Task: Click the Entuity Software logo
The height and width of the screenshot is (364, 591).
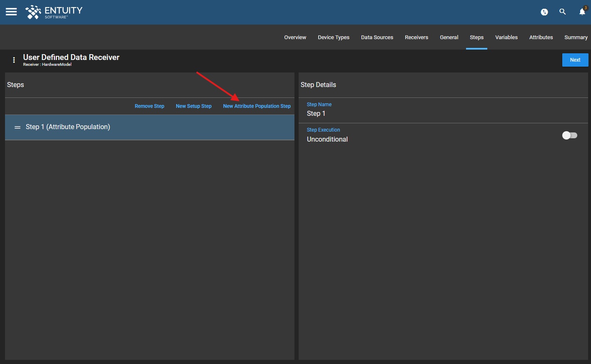Action: pos(54,12)
